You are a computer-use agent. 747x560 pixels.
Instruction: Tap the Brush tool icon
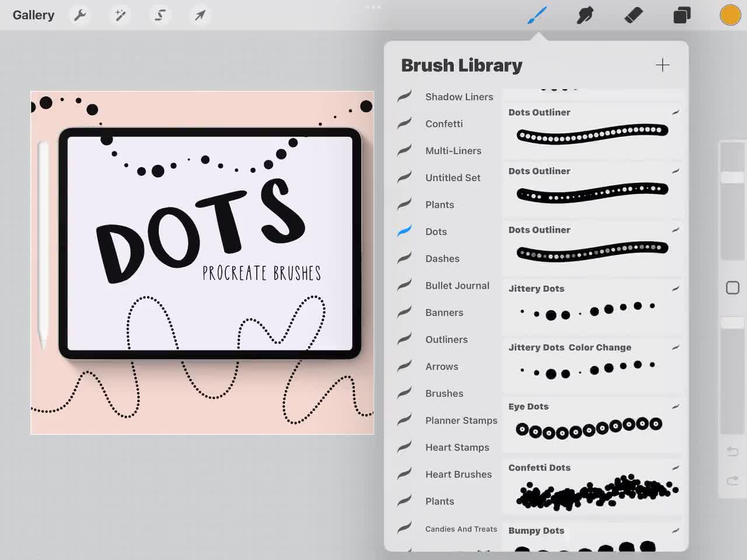537,15
